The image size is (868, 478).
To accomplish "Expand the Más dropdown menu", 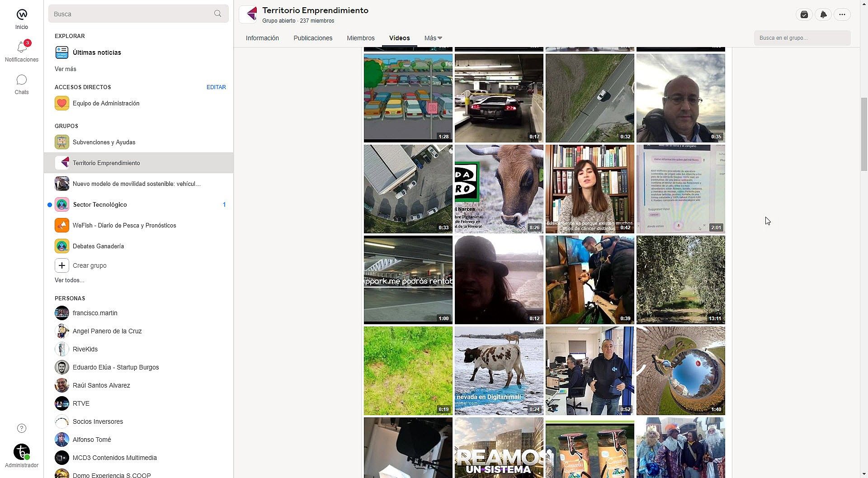I will coord(433,38).
